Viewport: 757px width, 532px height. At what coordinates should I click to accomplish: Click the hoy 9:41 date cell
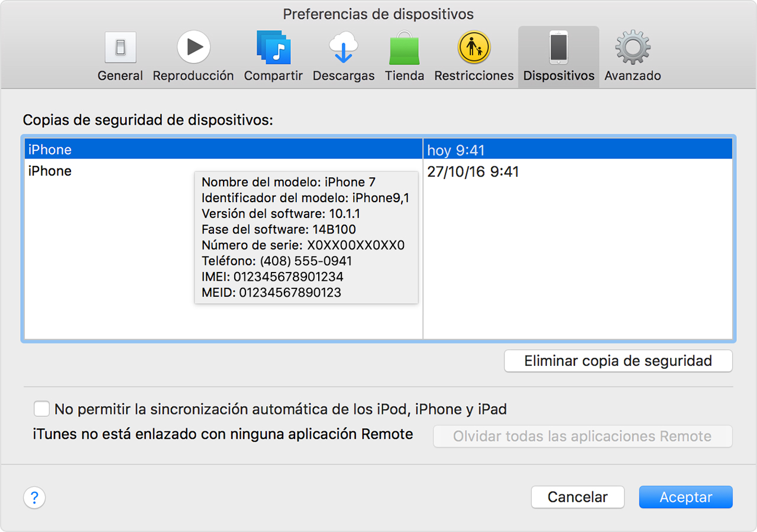(455, 150)
